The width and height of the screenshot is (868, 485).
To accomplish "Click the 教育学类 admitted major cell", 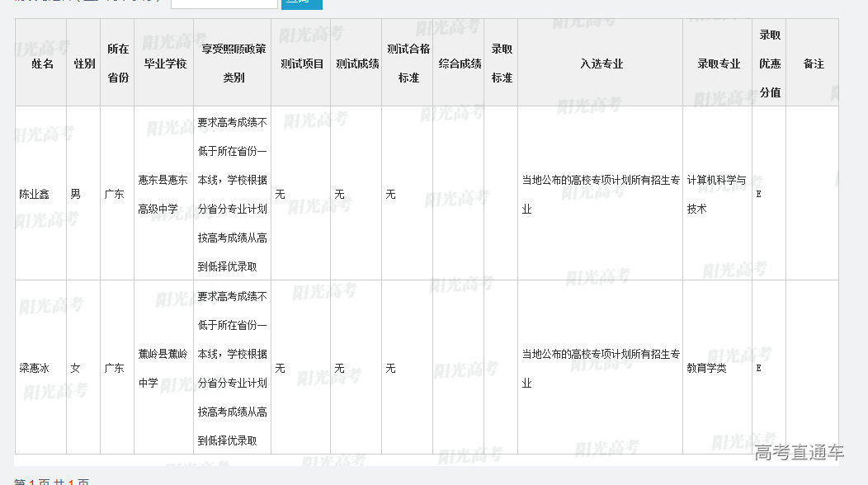I will point(707,369).
